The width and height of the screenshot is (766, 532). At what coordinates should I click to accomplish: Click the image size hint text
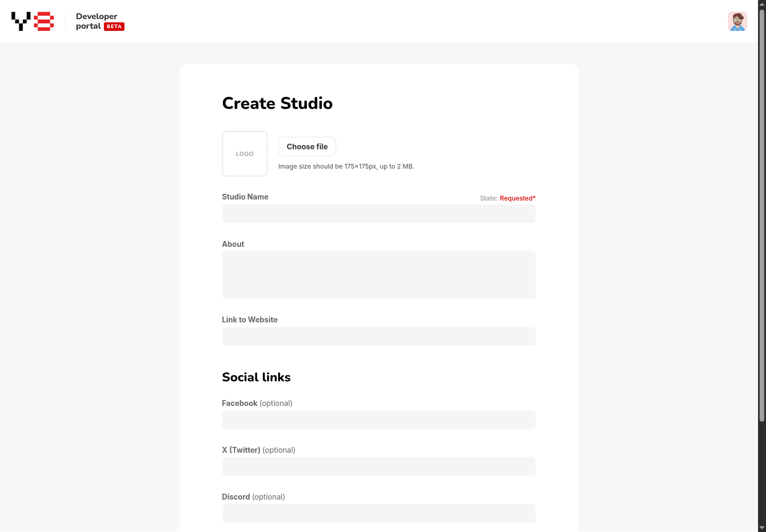click(x=346, y=167)
